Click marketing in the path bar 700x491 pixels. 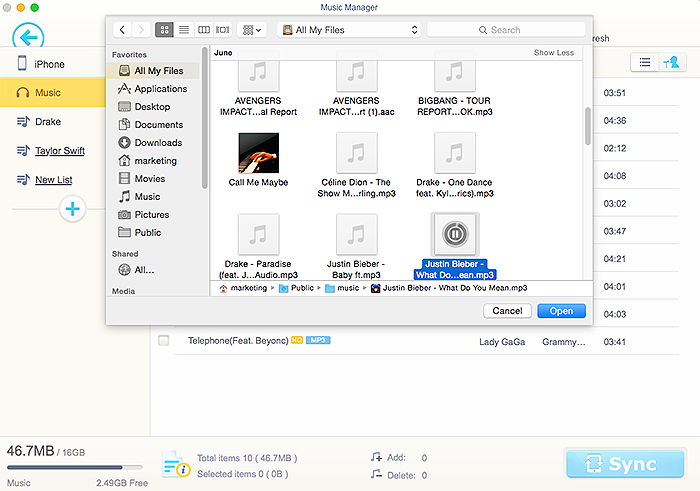pos(244,288)
